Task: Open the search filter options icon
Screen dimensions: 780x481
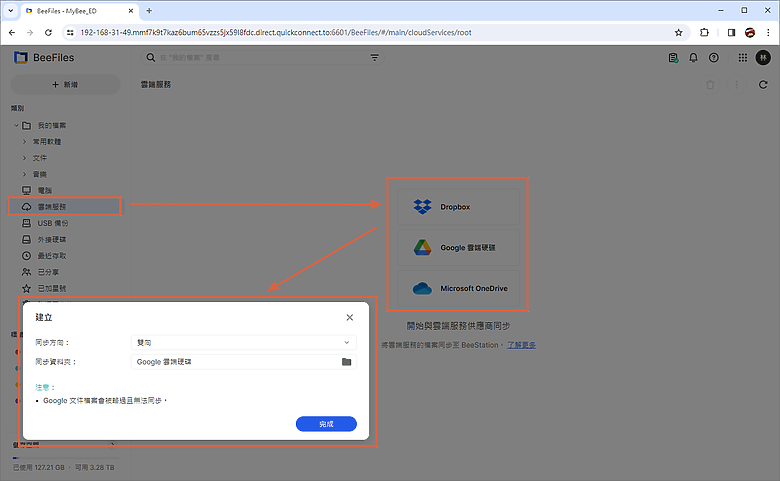Action: 375,58
